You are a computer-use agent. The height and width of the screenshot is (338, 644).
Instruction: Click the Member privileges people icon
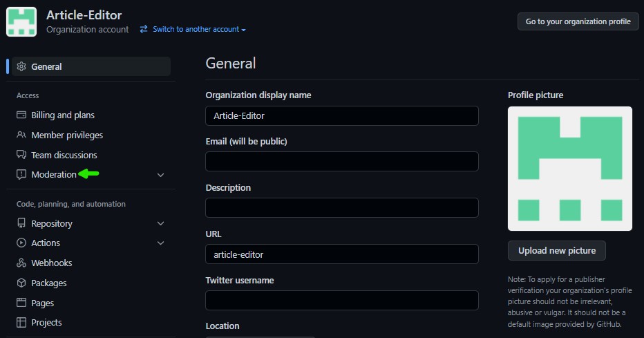tap(21, 135)
